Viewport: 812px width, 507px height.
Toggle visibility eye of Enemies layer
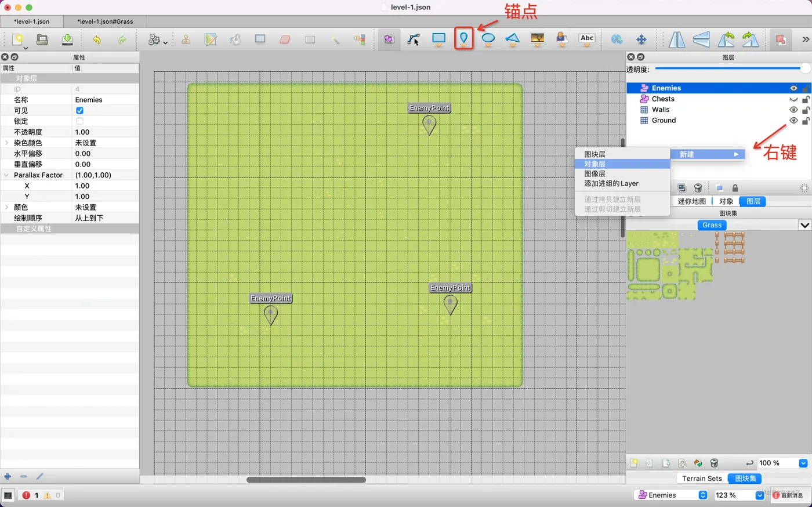(793, 88)
